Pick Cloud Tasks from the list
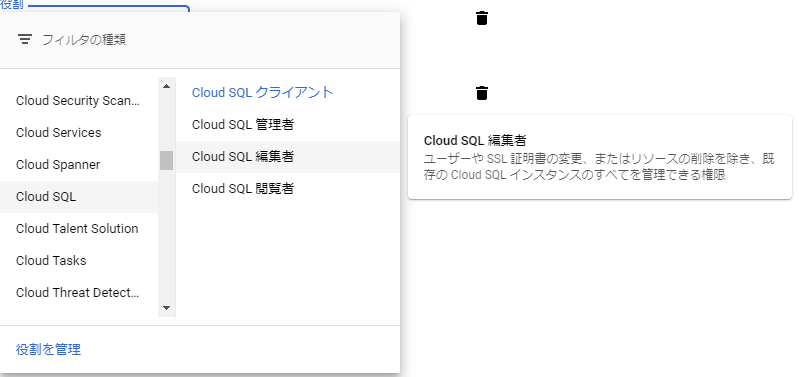The width and height of the screenshot is (799, 377). [x=79, y=261]
